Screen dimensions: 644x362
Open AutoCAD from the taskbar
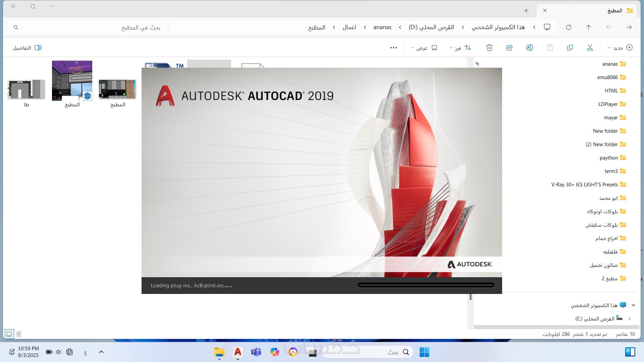coord(237,352)
